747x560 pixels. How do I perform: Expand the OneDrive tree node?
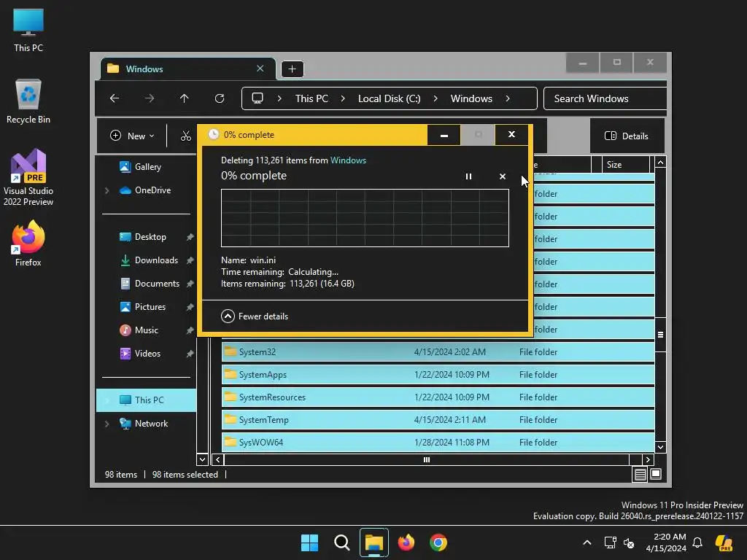pyautogui.click(x=107, y=190)
